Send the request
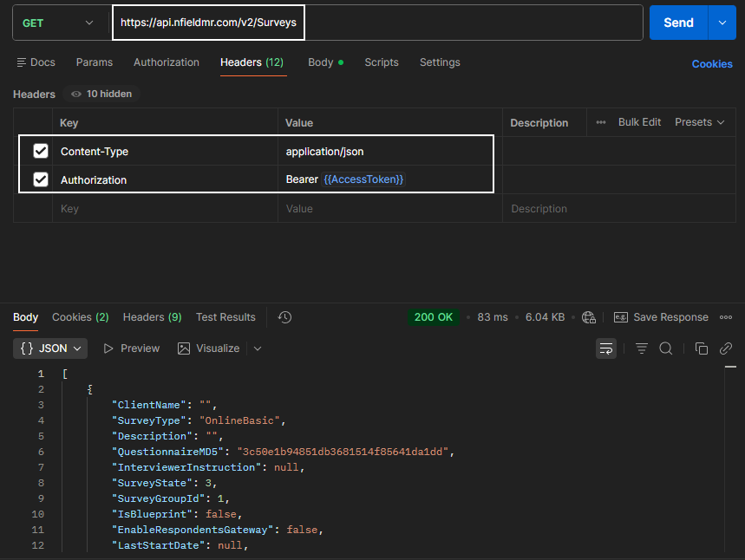 point(678,23)
